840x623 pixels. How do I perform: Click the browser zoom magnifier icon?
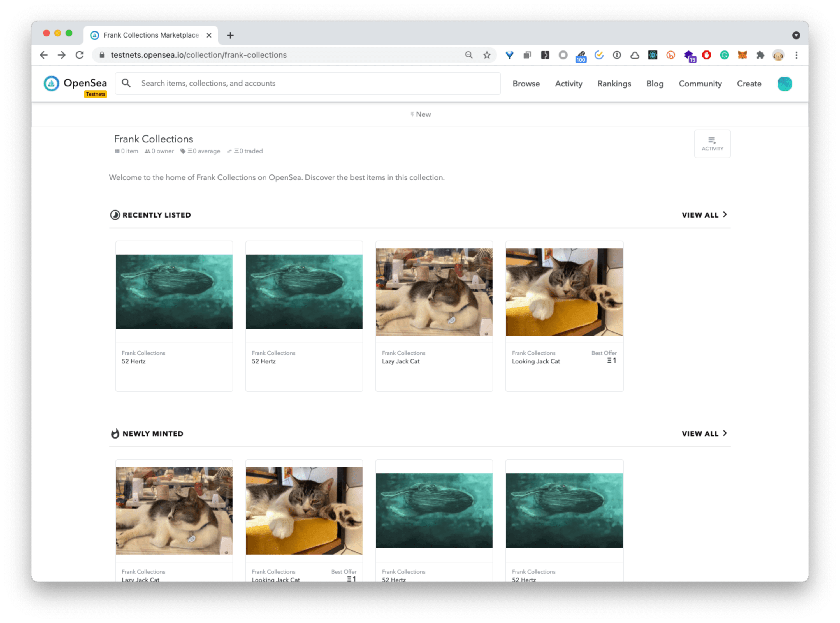coord(468,55)
